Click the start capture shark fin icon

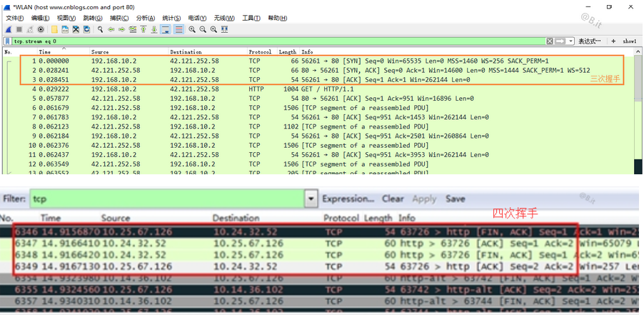(x=7, y=29)
